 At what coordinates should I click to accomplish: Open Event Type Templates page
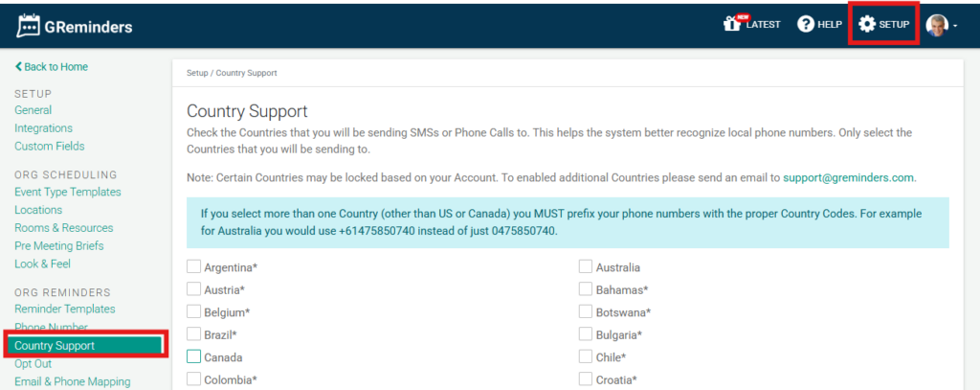pos(67,192)
